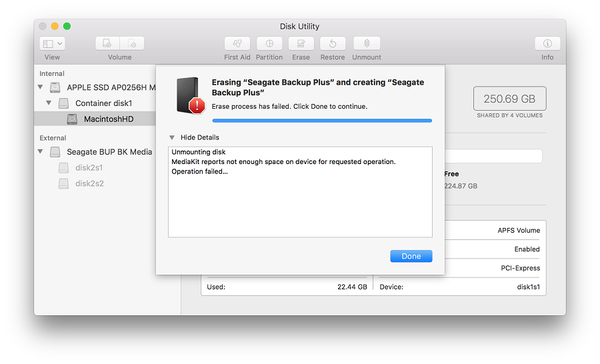Click the Done button
The height and width of the screenshot is (364, 600).
(x=411, y=256)
